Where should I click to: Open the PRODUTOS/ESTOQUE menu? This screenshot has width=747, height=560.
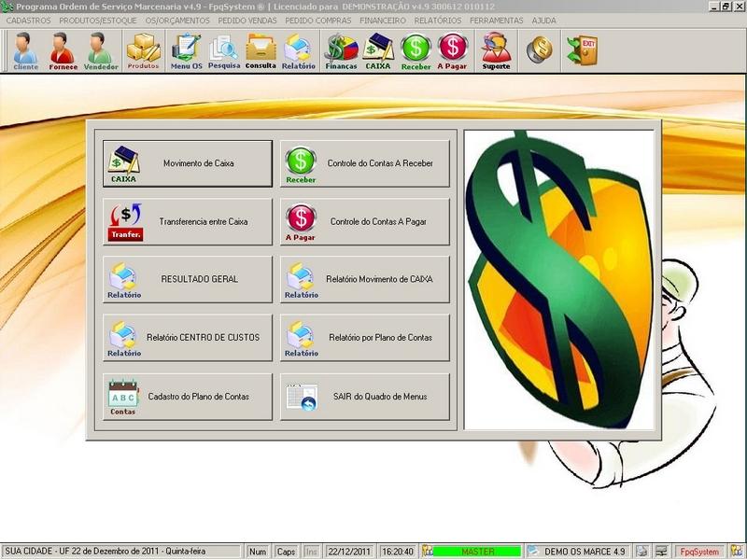pyautogui.click(x=98, y=21)
